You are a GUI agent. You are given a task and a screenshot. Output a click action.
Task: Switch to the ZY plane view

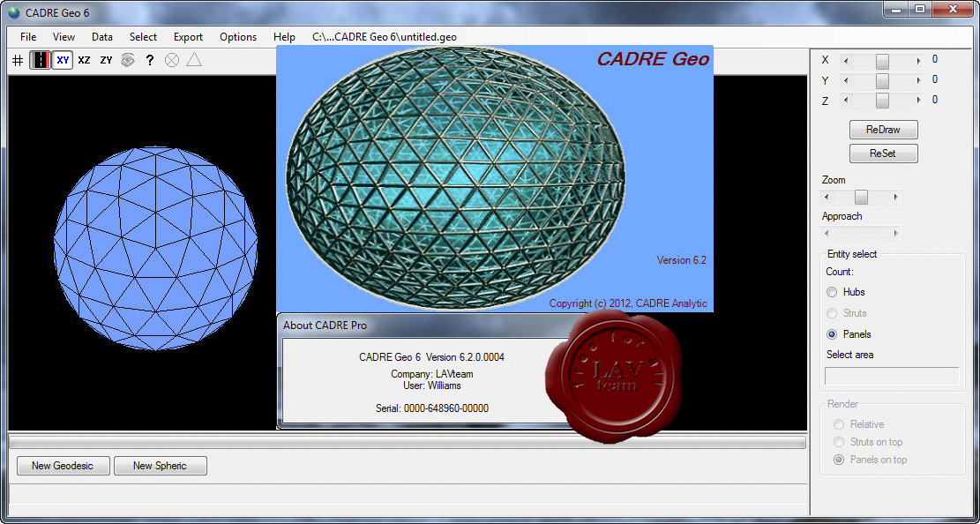[x=106, y=60]
